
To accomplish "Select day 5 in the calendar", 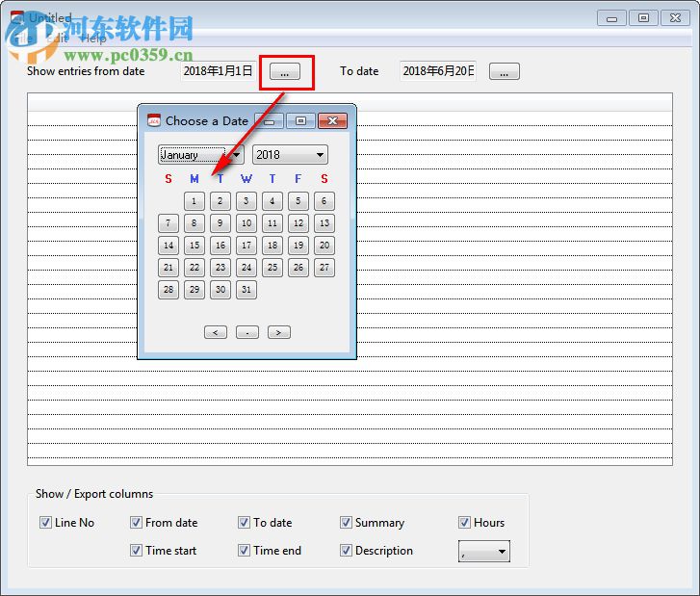I will [298, 201].
